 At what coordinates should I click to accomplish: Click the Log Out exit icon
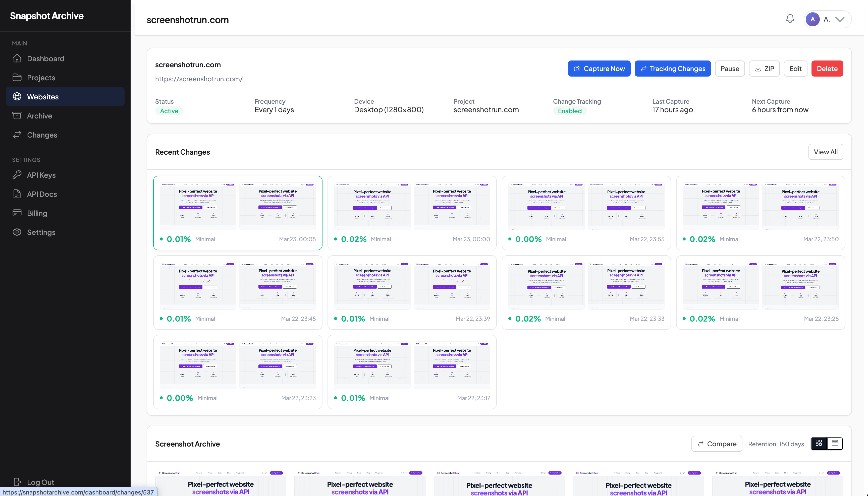[x=17, y=482]
